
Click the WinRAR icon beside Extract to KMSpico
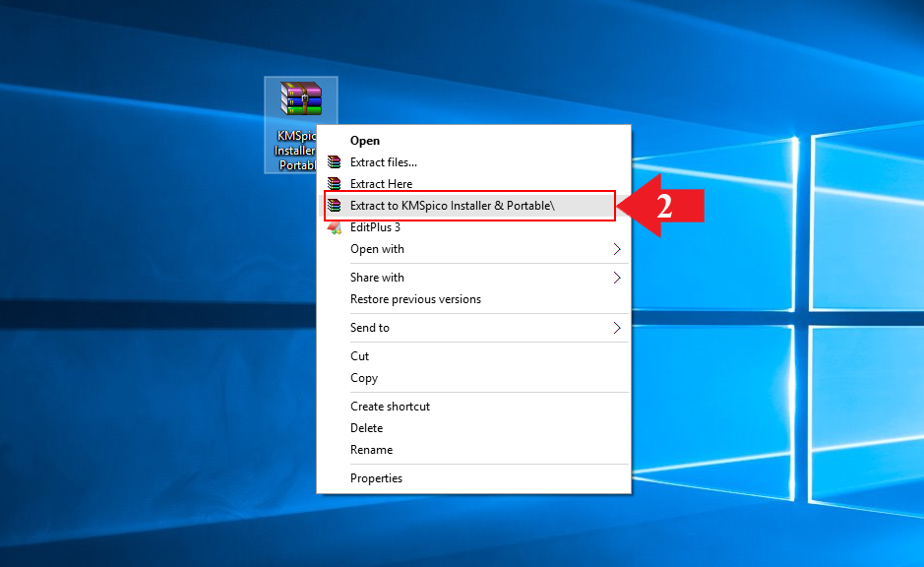pyautogui.click(x=335, y=206)
